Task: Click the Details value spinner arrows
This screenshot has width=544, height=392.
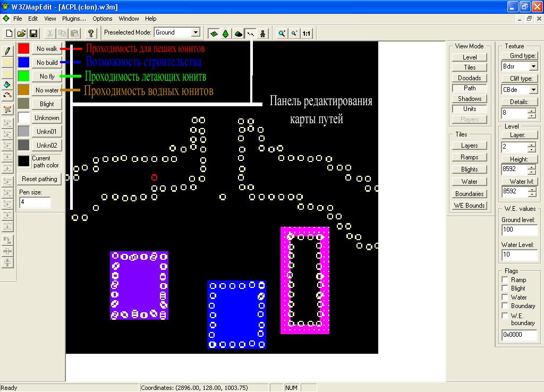Action: click(531, 113)
